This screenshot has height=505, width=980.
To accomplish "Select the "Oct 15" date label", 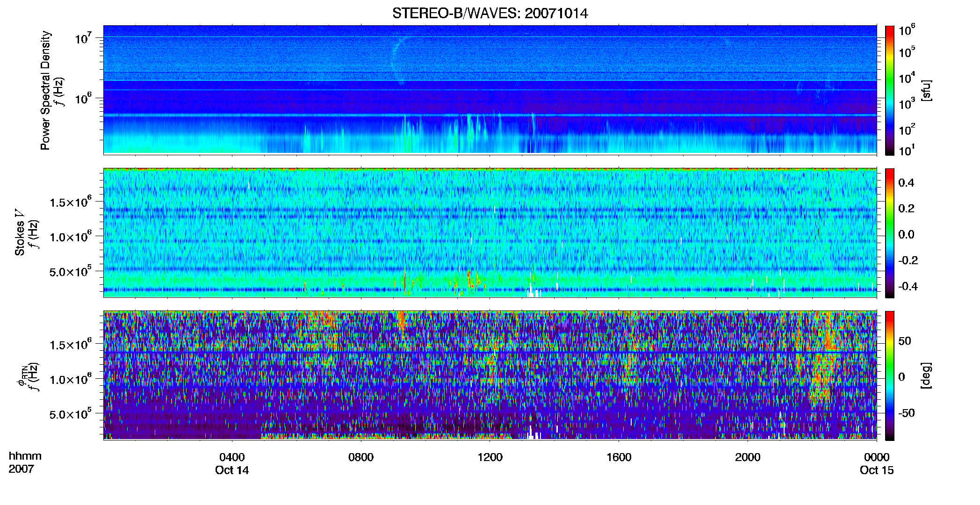I will tap(877, 470).
